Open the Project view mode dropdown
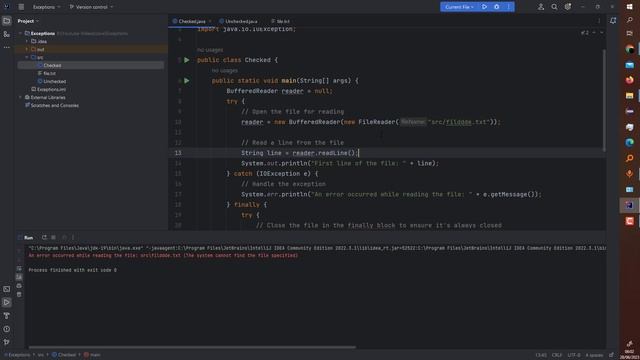Image resolution: width=640 pixels, height=360 pixels. (x=28, y=21)
